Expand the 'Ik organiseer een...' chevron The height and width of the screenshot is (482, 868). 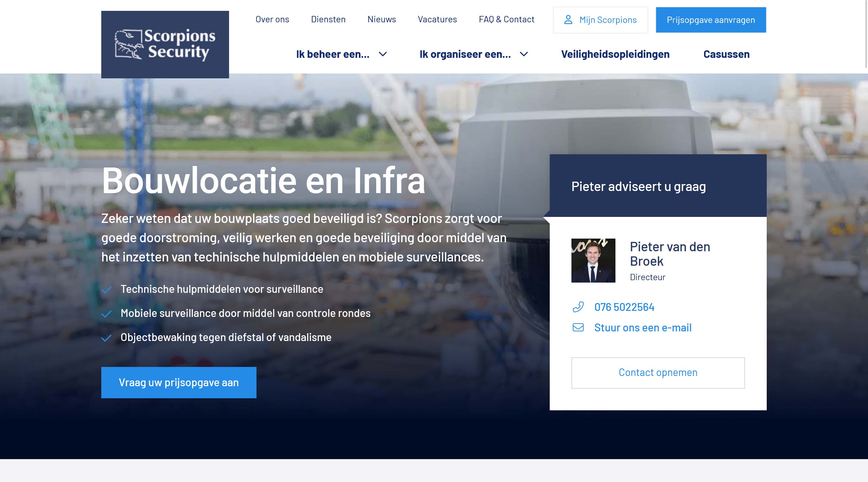[x=524, y=54]
